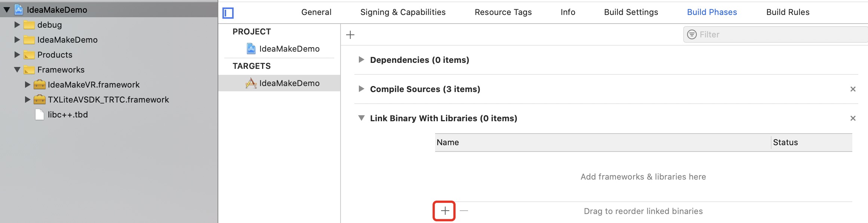Toggle the targets sidebar panel icon

coord(228,13)
